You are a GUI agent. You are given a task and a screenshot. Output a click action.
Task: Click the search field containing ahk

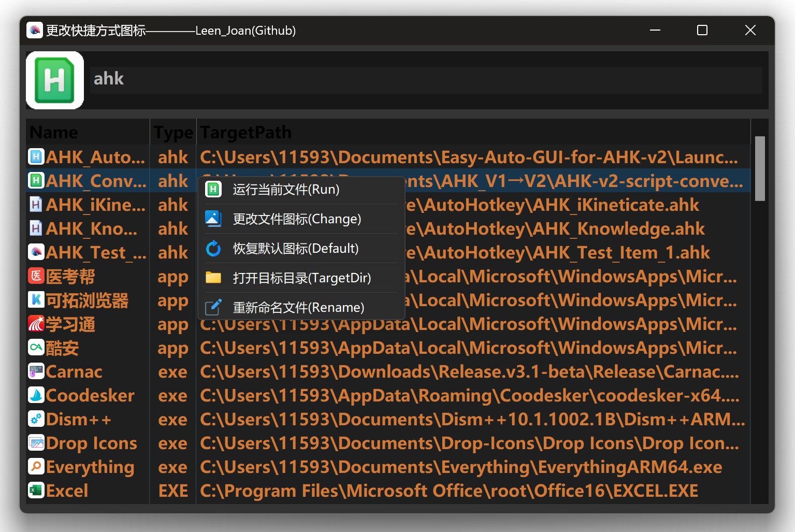[x=425, y=80]
